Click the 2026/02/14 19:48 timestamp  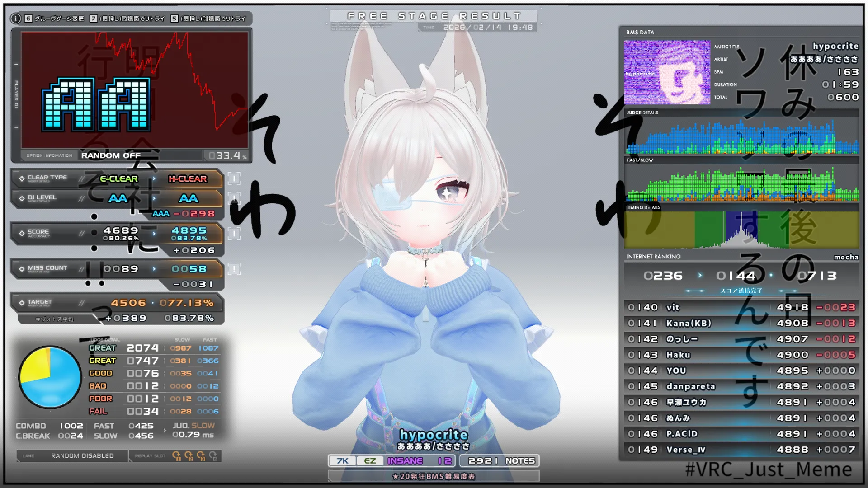tap(488, 27)
